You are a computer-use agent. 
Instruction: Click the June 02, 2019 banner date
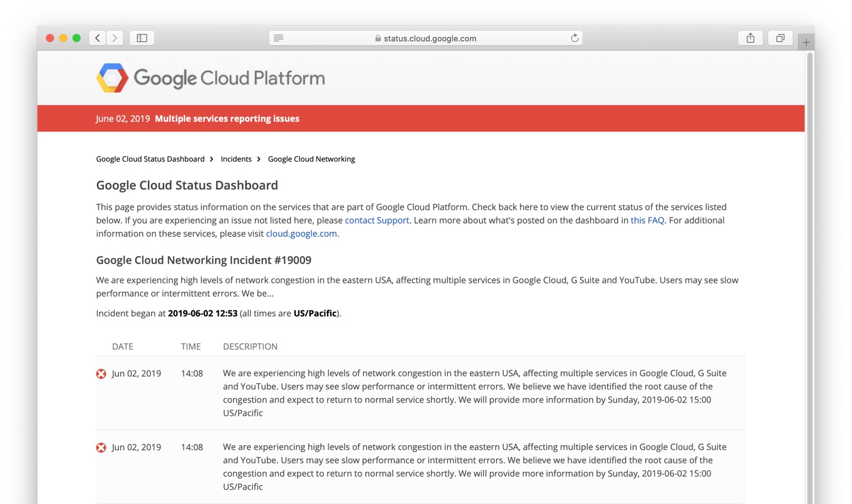tap(123, 118)
